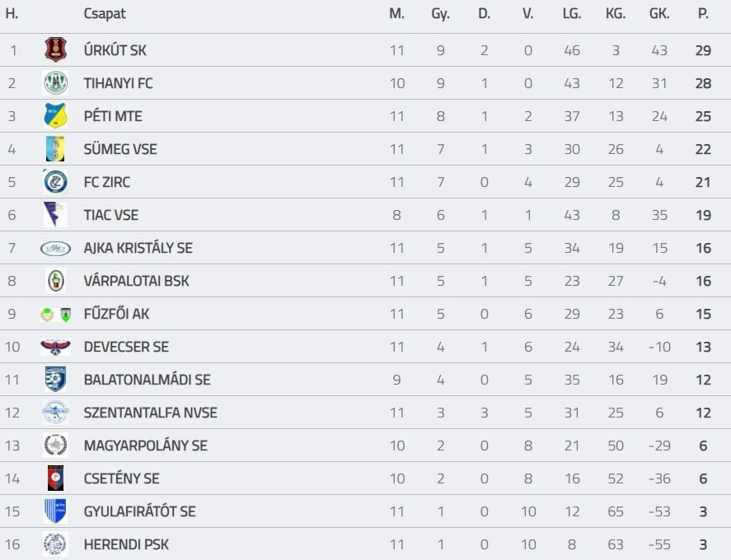Click the FC Zirc club logo
This screenshot has height=560, width=731.
point(55,182)
